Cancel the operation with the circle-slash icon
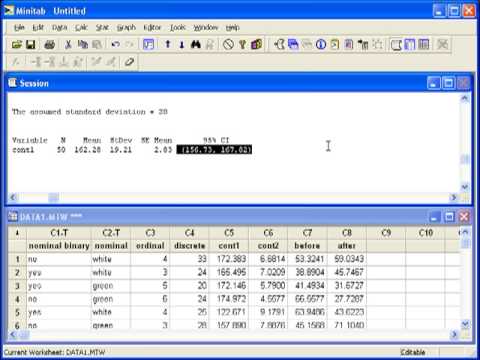The height and width of the screenshot is (360, 480). [228, 44]
